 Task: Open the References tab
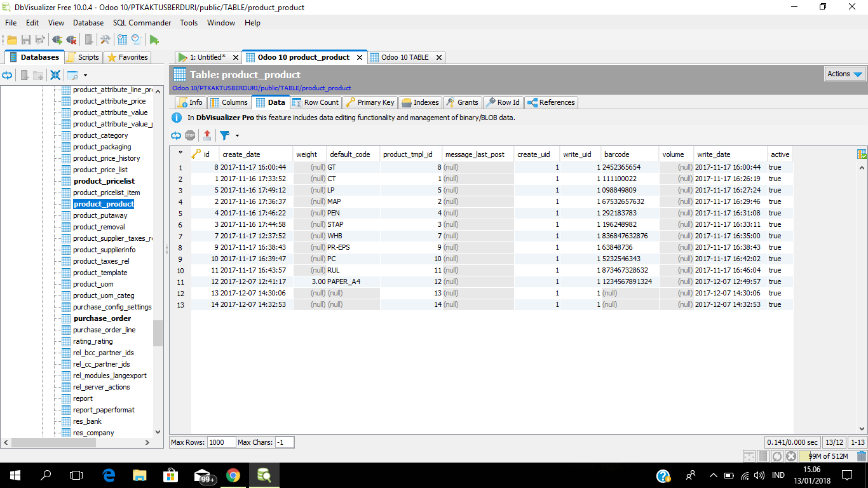pos(551,102)
